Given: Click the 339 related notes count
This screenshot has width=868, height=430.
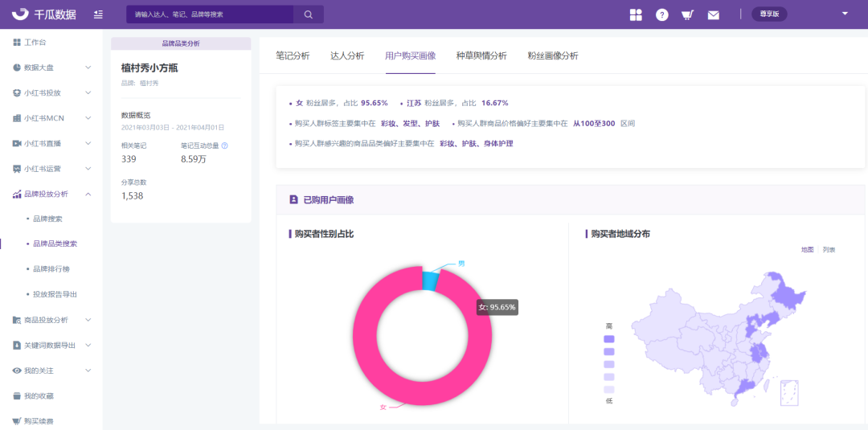Looking at the screenshot, I should click(x=129, y=159).
